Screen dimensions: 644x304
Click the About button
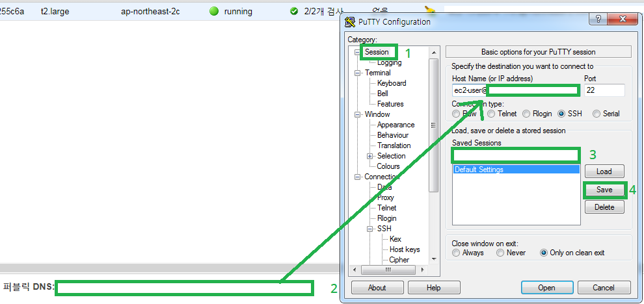(x=377, y=288)
